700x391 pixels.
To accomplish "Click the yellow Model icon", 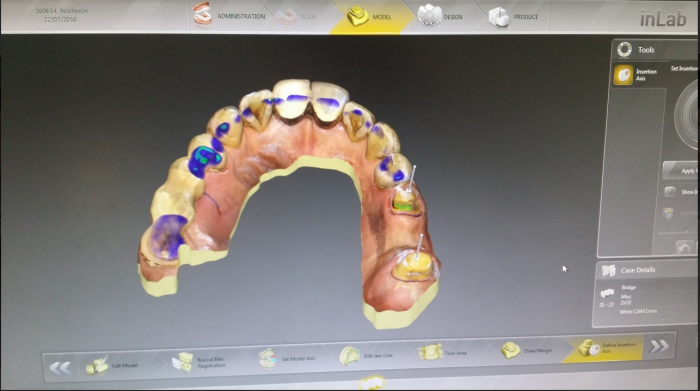I will pos(358,16).
